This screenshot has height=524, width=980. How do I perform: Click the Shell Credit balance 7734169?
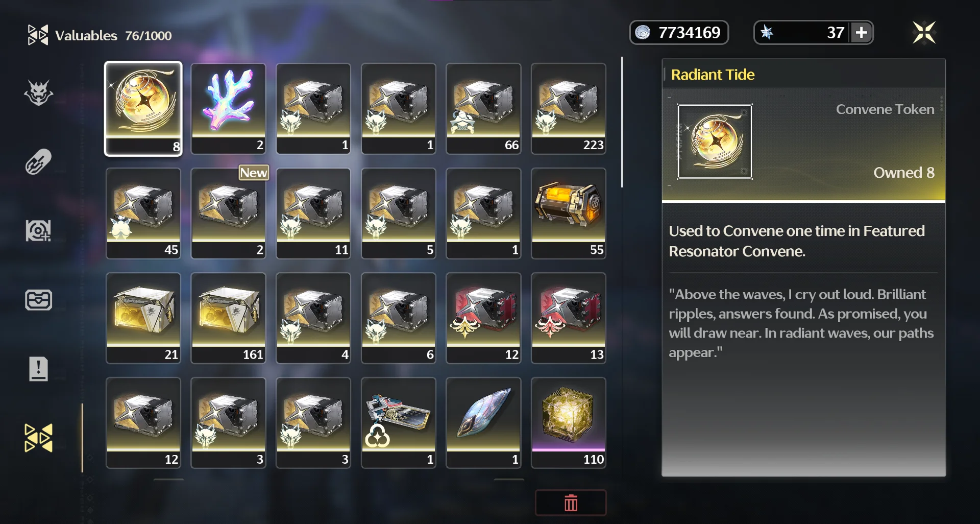[x=679, y=33]
